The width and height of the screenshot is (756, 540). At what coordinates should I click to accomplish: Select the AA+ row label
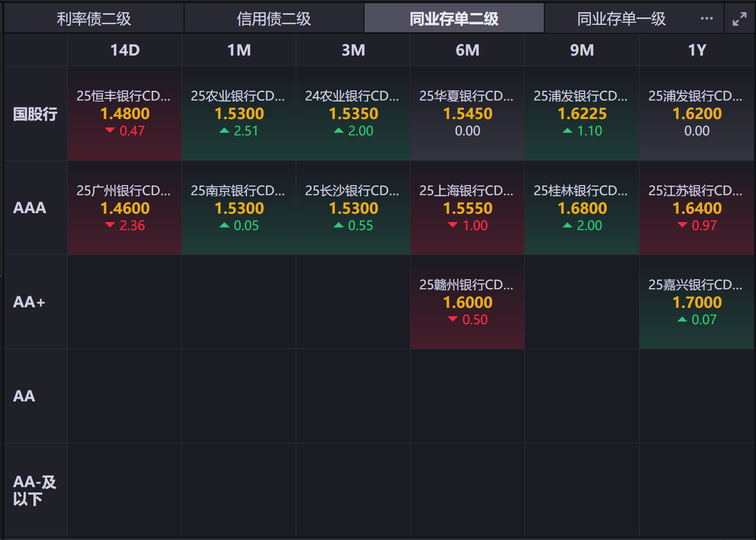[35, 302]
